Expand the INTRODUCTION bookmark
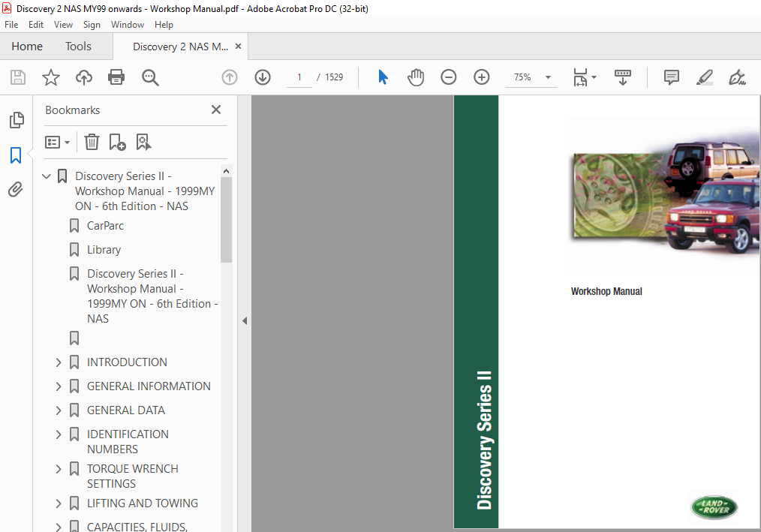Viewport: 761px width, 532px height. pos(59,362)
